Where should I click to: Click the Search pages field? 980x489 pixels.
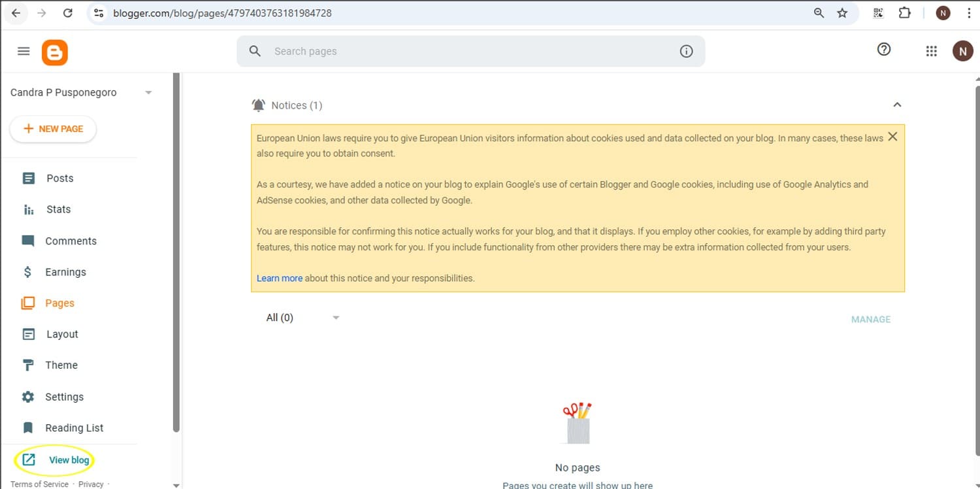pos(457,51)
